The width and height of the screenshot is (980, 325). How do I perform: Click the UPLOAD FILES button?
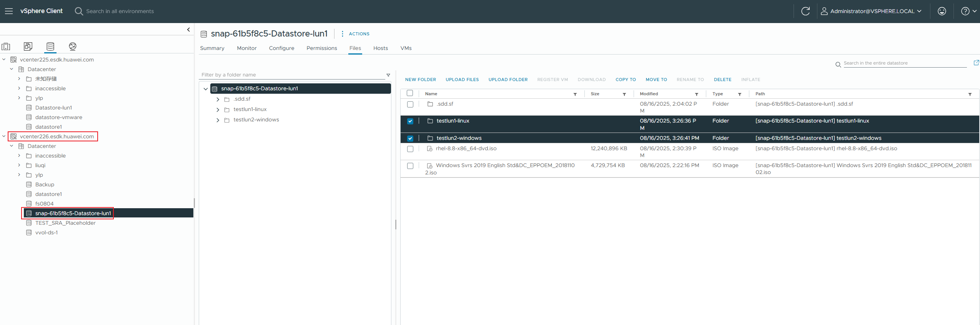[462, 80]
